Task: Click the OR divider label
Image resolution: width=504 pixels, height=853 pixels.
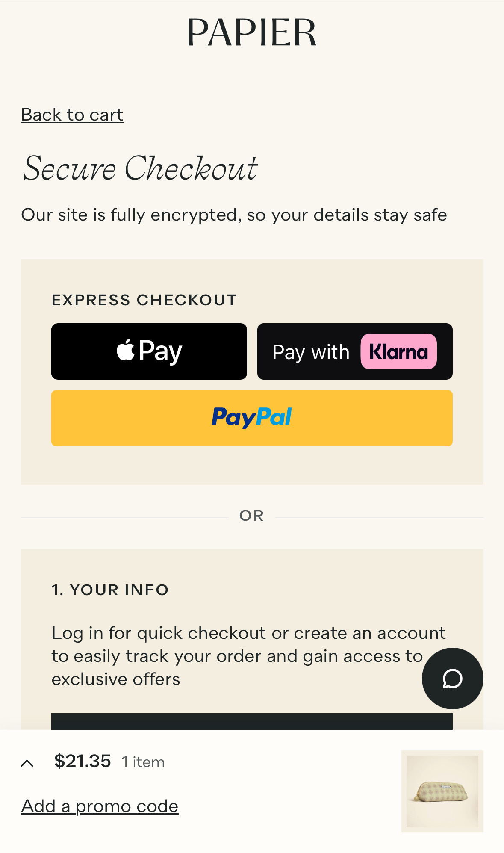Action: point(252,516)
